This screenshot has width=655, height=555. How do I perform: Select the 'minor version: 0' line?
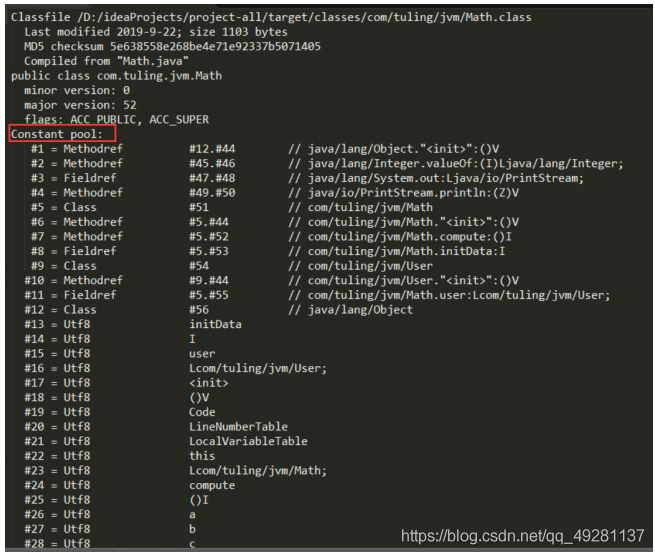click(77, 90)
